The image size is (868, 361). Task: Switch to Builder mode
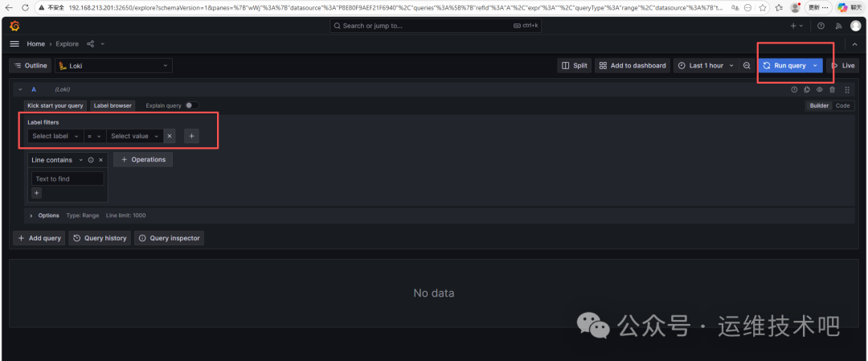click(x=819, y=105)
